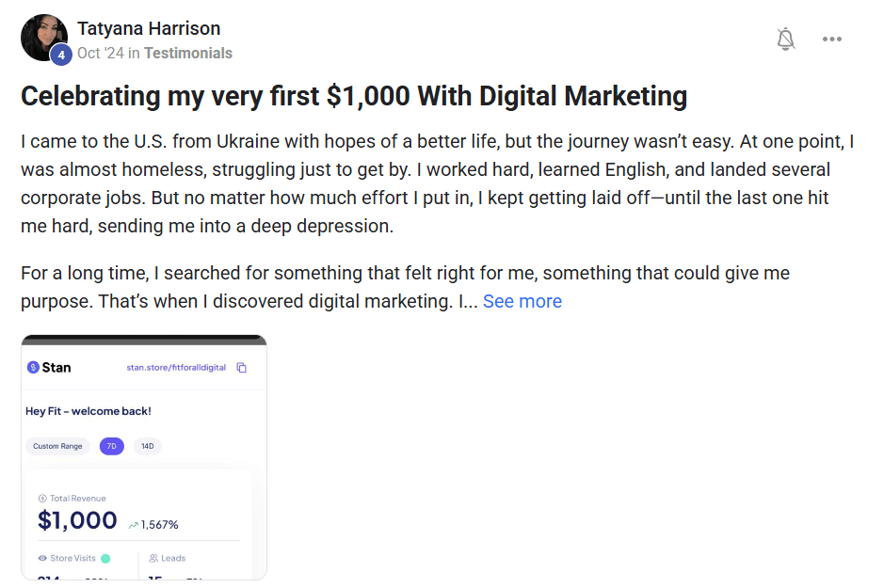
Task: Open Tatyana Harrison's profile name link
Action: pos(149,28)
